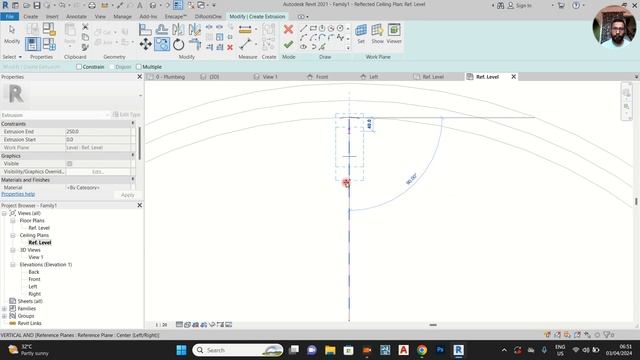Click the 1 : 20 view scale

click(x=162, y=325)
